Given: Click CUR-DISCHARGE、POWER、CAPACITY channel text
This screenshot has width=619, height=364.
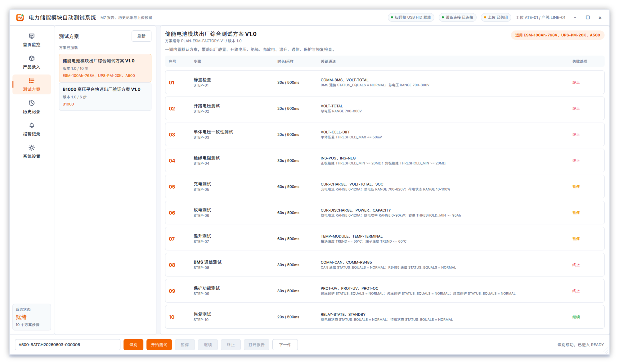Looking at the screenshot, I should (356, 210).
